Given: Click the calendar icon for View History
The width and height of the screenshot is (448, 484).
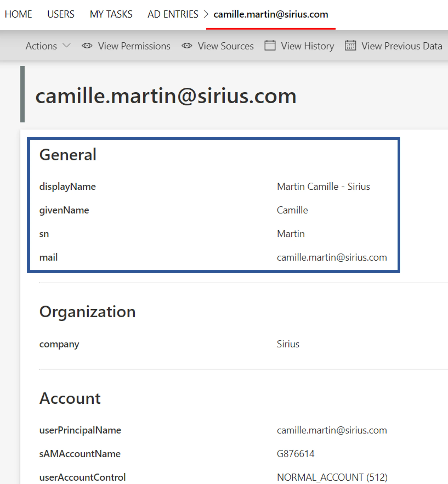Looking at the screenshot, I should (x=270, y=45).
